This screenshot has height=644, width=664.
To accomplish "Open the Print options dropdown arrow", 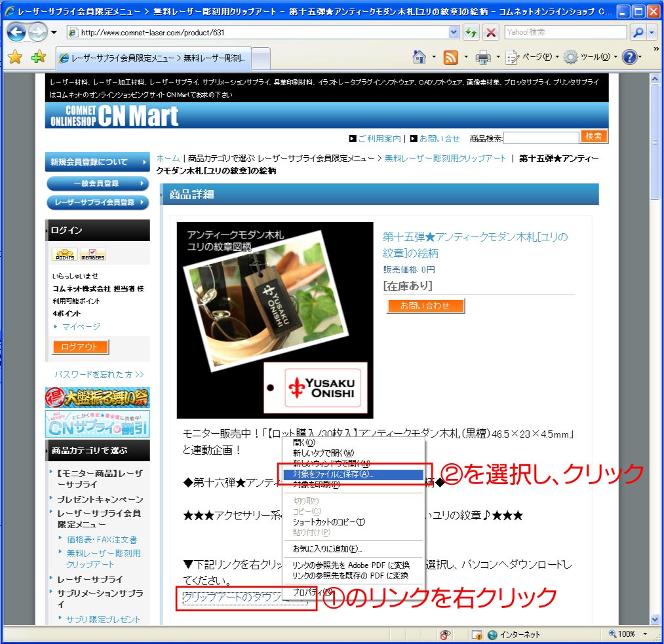I will pyautogui.click(x=498, y=57).
